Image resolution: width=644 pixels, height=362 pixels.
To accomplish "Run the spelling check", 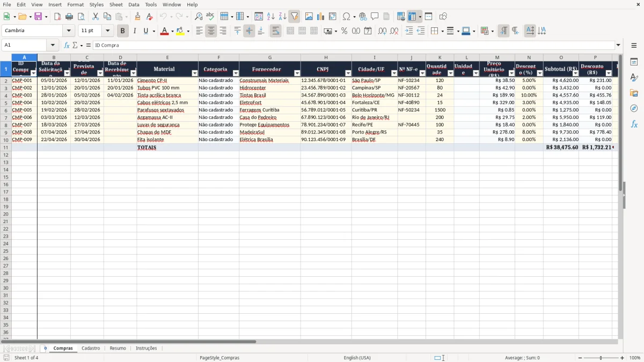I will (210, 17).
